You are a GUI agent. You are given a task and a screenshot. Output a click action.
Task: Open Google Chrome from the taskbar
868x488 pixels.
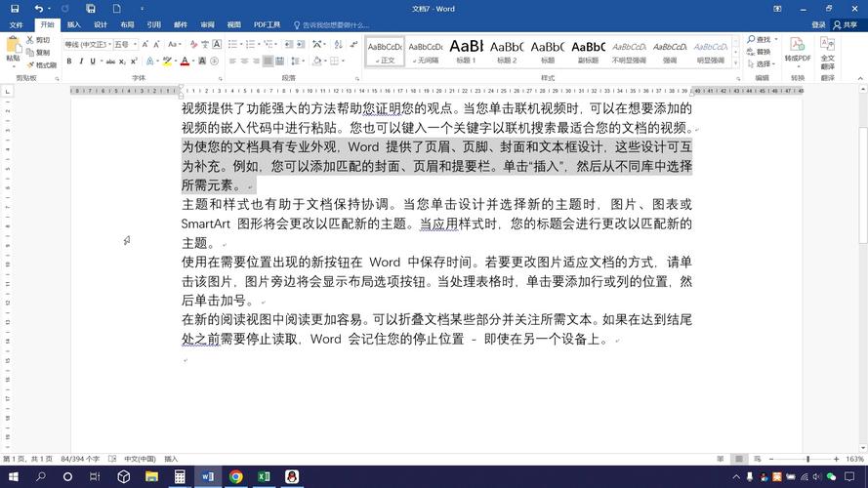pos(235,477)
